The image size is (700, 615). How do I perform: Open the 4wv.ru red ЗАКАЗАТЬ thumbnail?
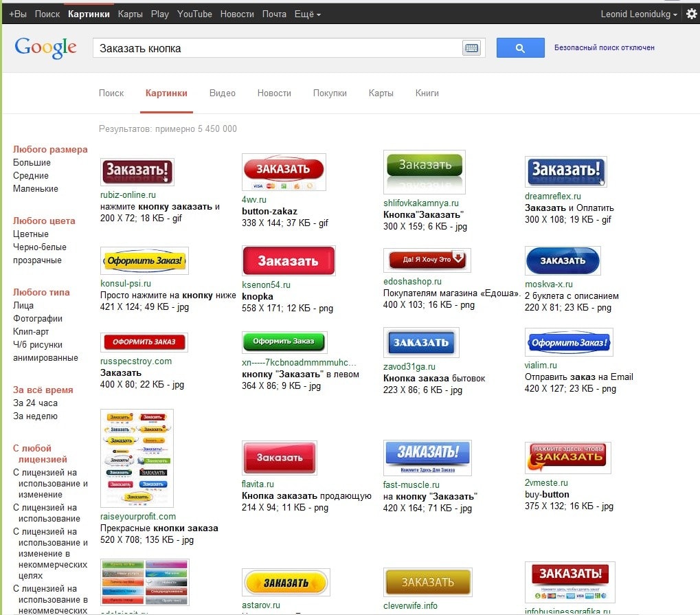tap(284, 172)
